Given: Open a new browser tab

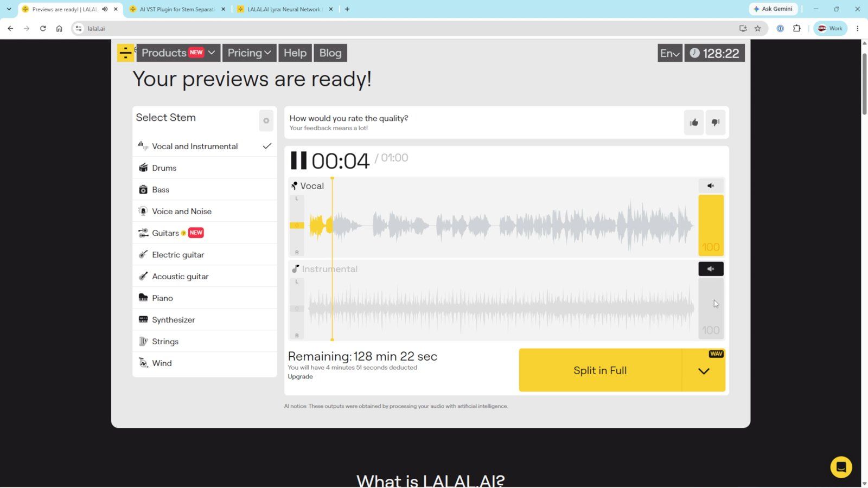Looking at the screenshot, I should 347,9.
